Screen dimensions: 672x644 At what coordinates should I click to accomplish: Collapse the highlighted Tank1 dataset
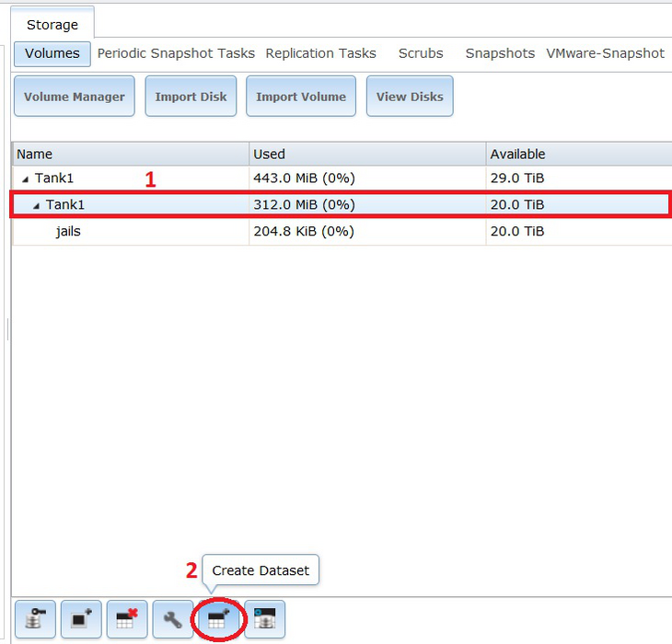coord(36,205)
